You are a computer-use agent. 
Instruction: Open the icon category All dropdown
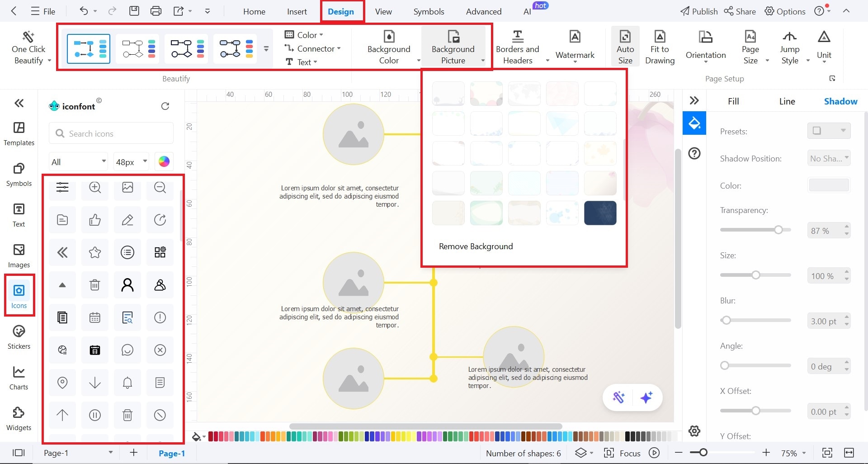point(79,161)
